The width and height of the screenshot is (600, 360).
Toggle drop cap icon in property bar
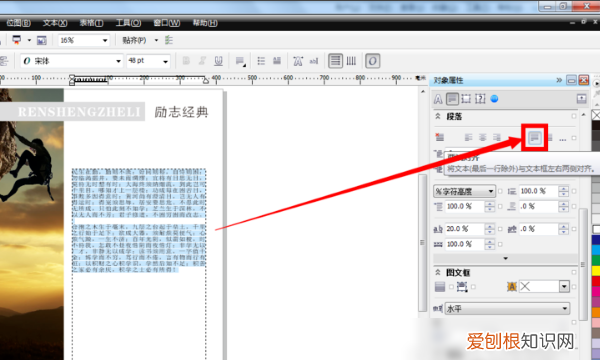(x=277, y=61)
